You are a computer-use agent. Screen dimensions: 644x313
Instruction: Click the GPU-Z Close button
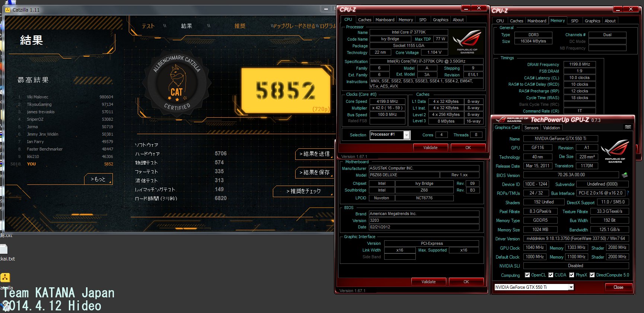(x=618, y=287)
